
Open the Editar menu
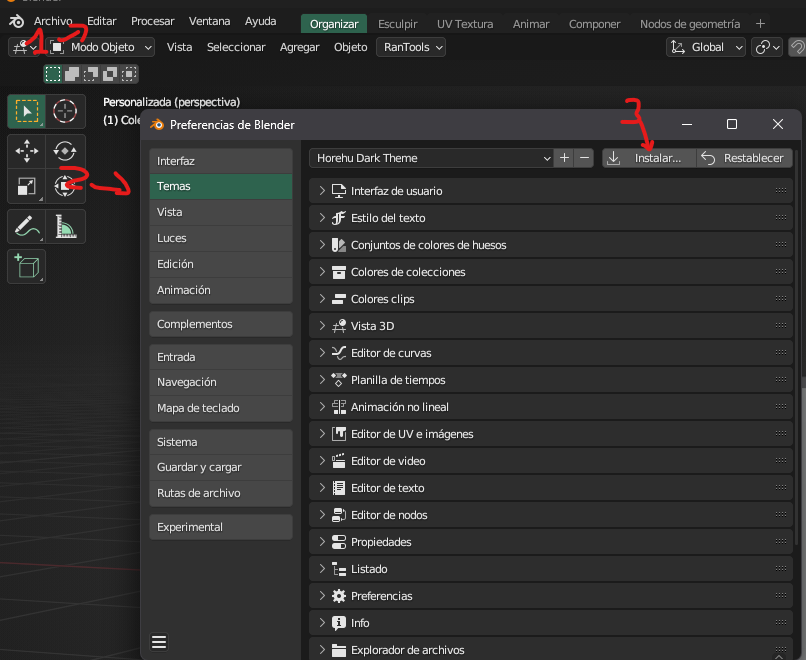(x=102, y=22)
